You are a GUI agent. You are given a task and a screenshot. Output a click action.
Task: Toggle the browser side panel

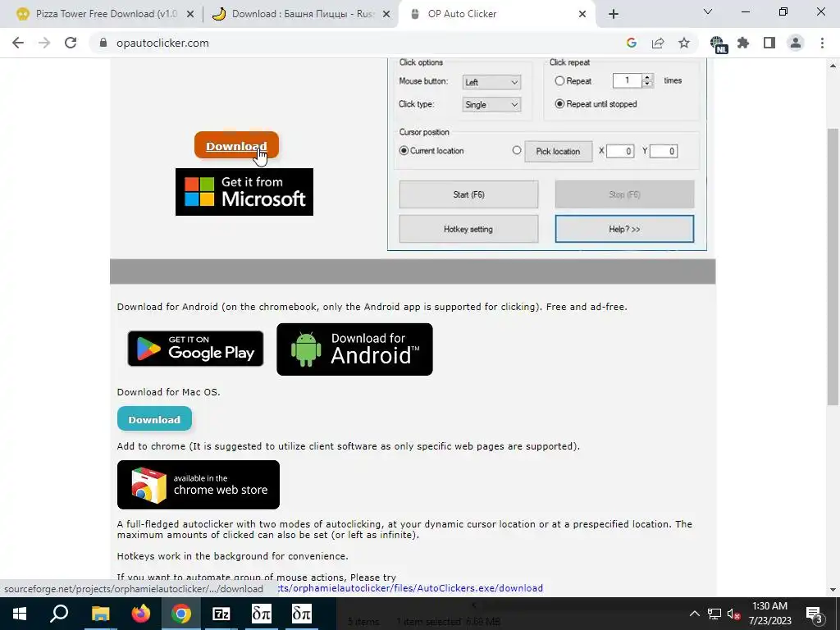tap(769, 43)
